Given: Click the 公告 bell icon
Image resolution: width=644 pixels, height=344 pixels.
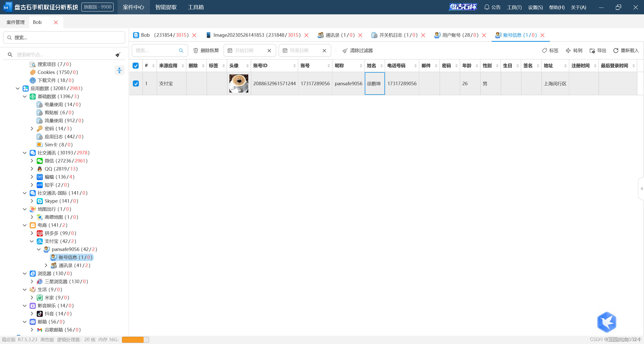Looking at the screenshot, I should tap(487, 7).
